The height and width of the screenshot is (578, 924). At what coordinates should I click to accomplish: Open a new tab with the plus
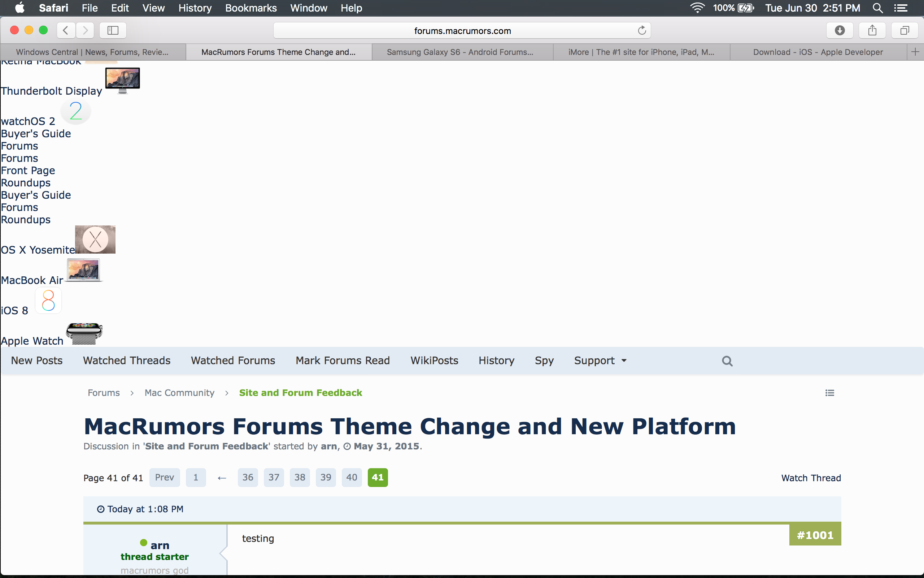point(915,52)
